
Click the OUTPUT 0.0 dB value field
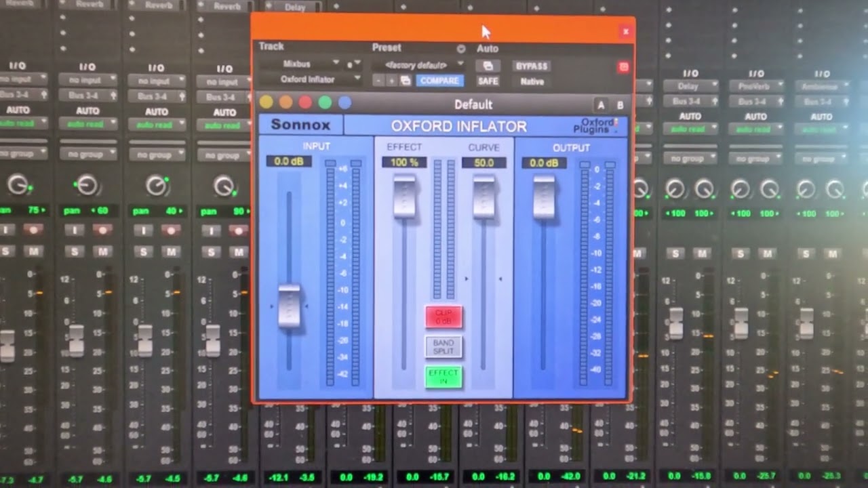pos(544,163)
